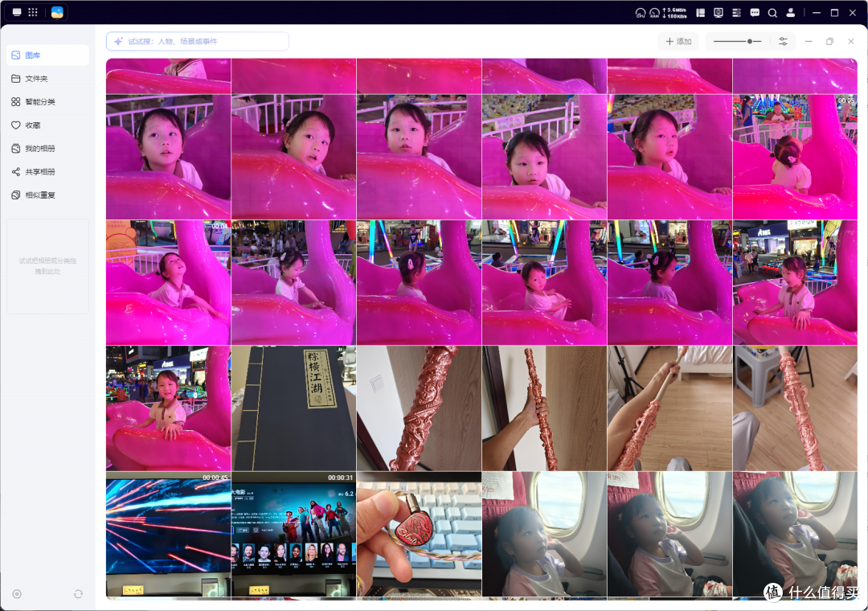Image resolution: width=868 pixels, height=611 pixels.
Task: Restore the photos app window size
Action: click(x=829, y=42)
